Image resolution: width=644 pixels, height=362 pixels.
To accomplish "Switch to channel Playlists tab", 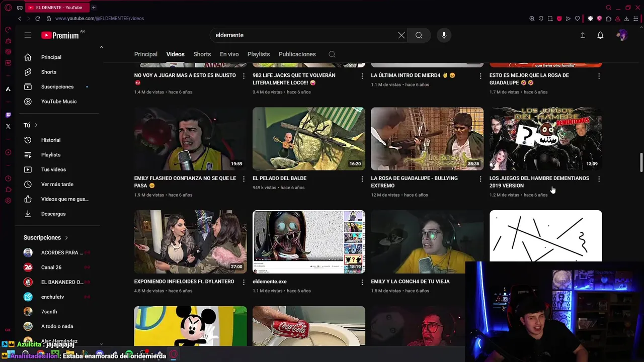I will point(259,54).
